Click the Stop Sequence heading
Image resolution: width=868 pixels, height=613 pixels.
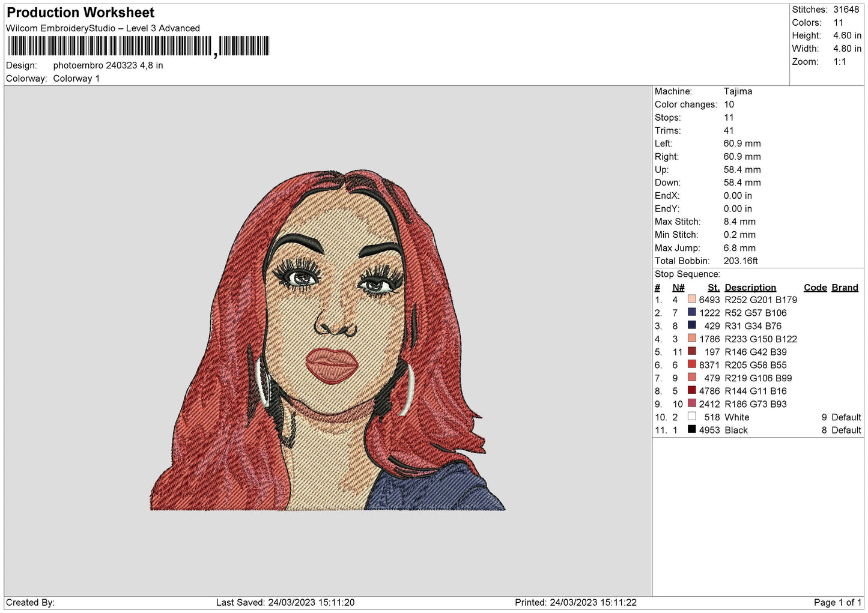coord(687,274)
